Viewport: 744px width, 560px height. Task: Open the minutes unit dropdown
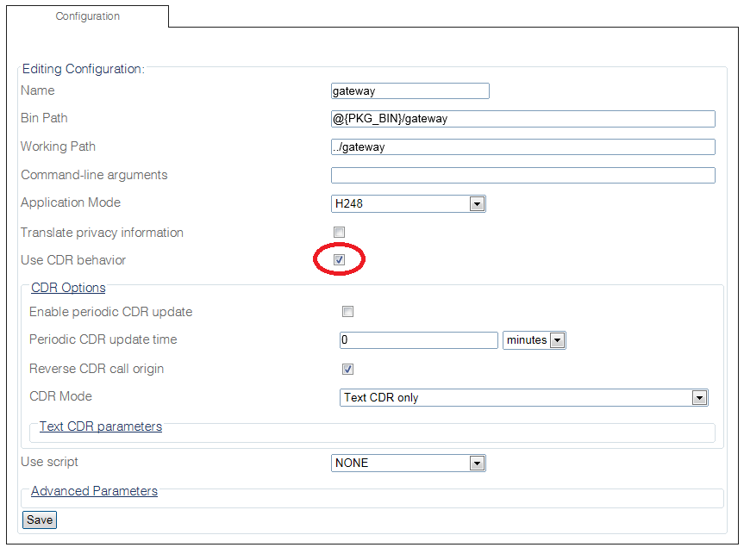tap(534, 340)
